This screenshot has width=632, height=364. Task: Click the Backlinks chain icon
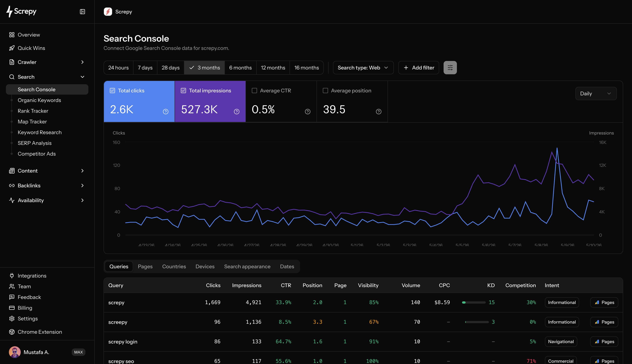[12, 186]
